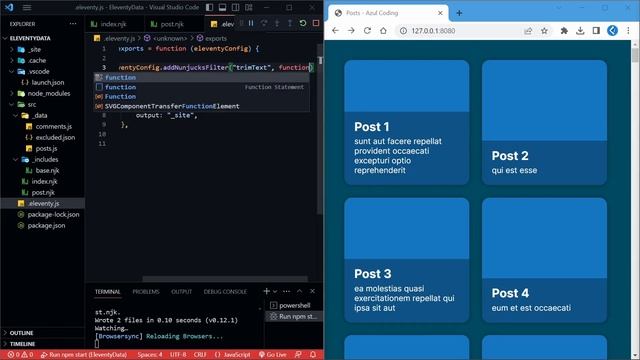
Task: Open errors and warnings status item
Action: click(20, 355)
